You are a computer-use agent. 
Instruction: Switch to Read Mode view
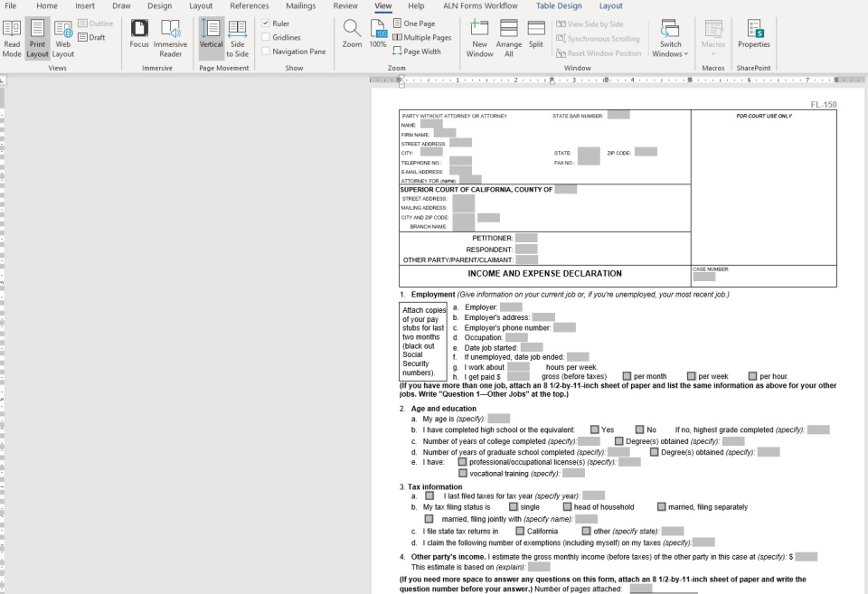tap(12, 37)
